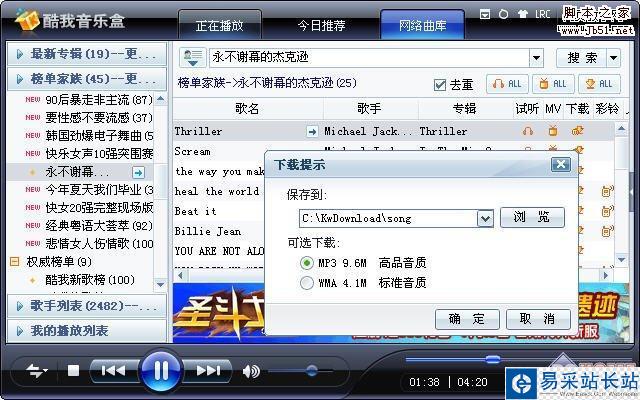Click the search type icon beside search box
This screenshot has width=640, height=400.
point(192,57)
